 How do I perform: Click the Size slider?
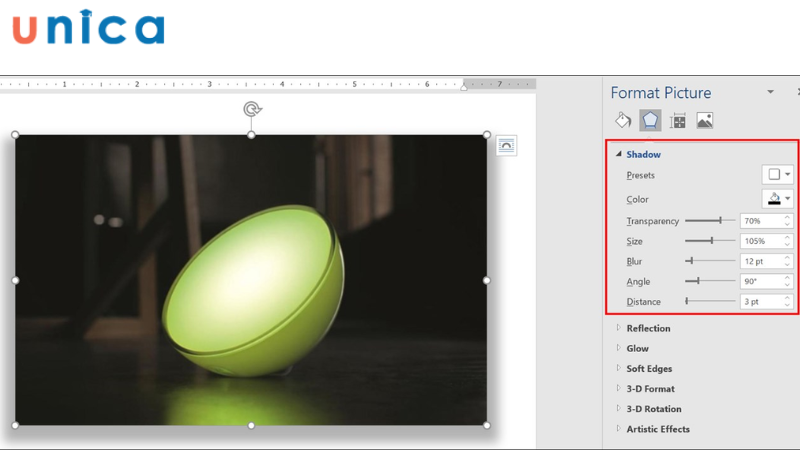point(710,240)
